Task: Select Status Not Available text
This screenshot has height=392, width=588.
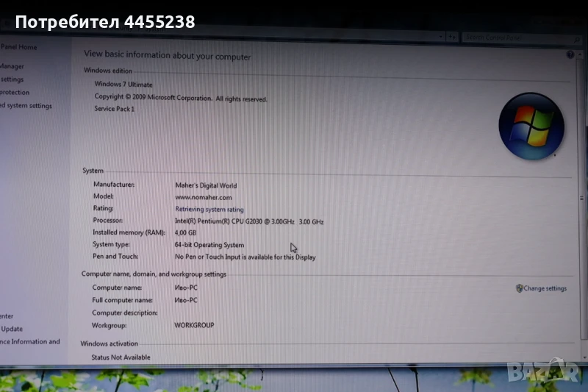Action: click(121, 357)
